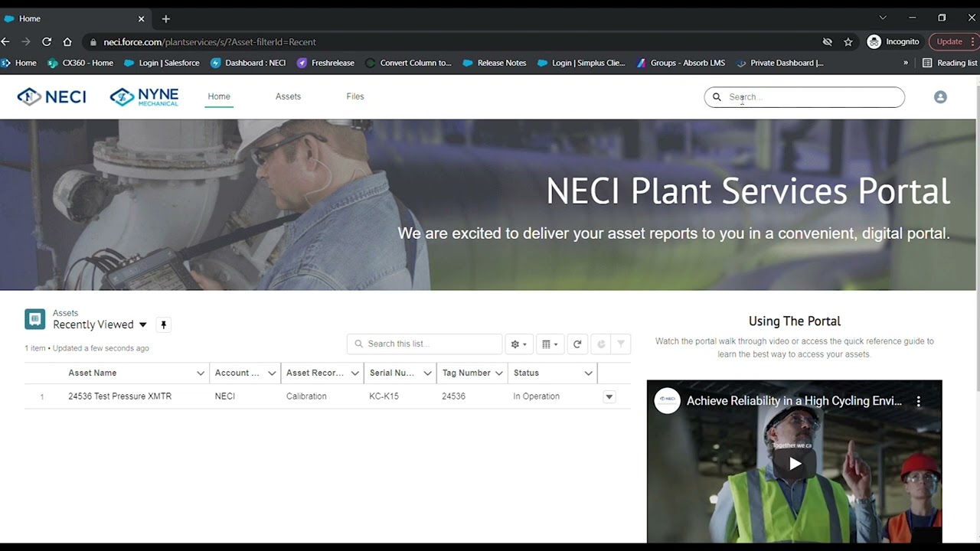Open Login | Salesforce bookmark
Screen dimensions: 980x551
(x=162, y=63)
